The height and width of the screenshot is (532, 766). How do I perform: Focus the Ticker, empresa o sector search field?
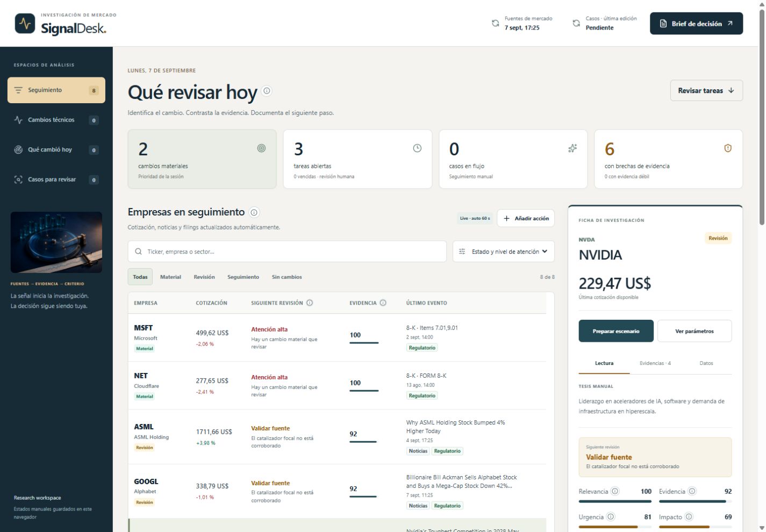point(287,251)
